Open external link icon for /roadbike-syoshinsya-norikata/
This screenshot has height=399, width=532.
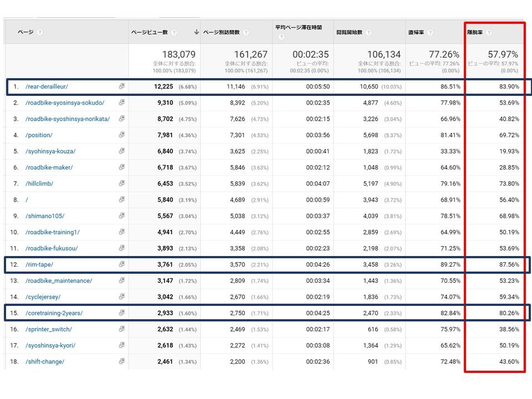(121, 119)
